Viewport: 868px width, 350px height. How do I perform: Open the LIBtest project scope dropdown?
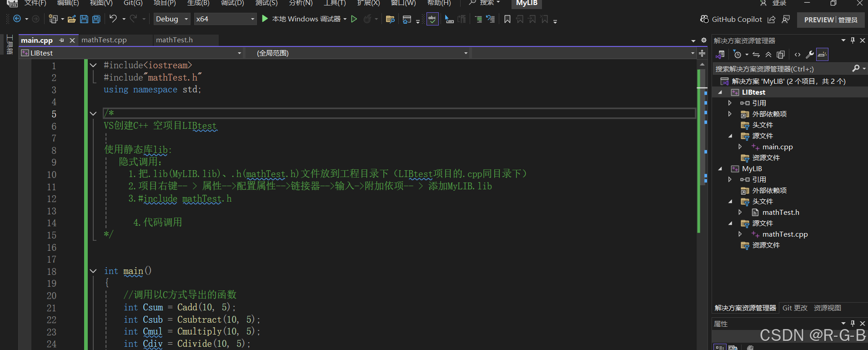[131, 53]
